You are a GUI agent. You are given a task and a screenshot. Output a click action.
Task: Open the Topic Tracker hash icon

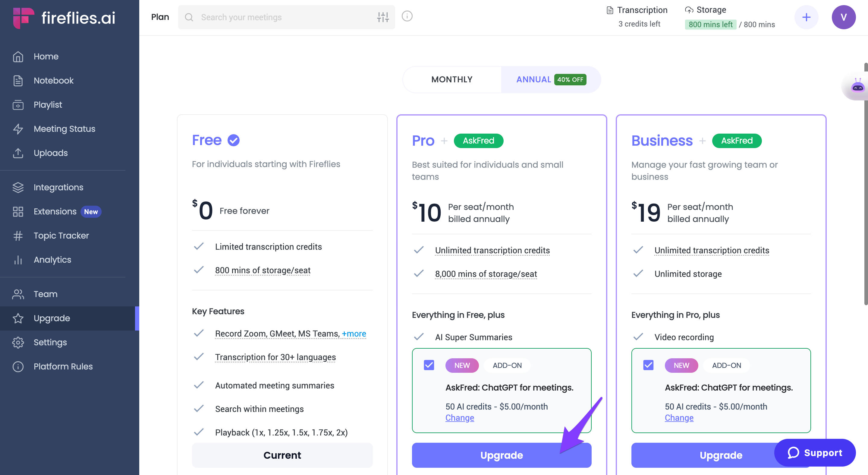[x=18, y=236]
